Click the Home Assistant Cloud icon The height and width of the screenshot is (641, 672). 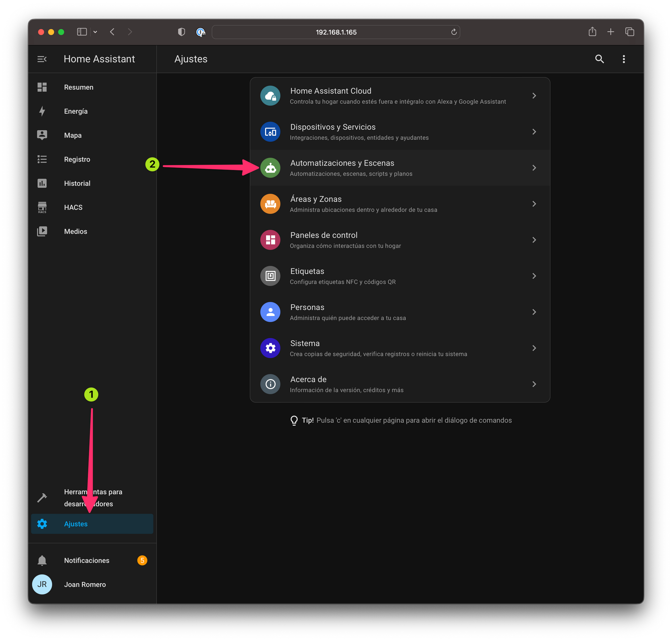pyautogui.click(x=270, y=96)
